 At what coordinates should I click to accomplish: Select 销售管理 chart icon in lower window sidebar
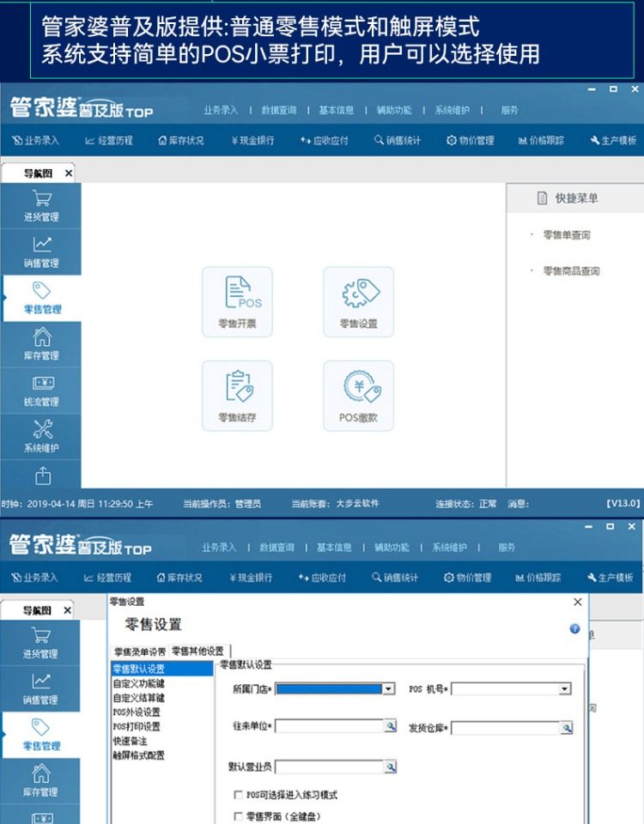click(x=40, y=688)
